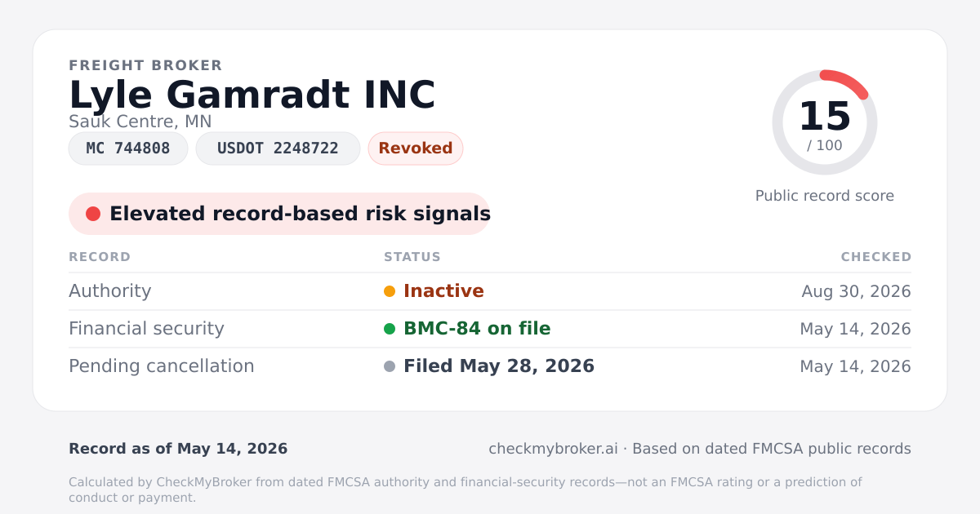980x514 pixels.
Task: Click the Revoked status badge
Action: (x=416, y=148)
